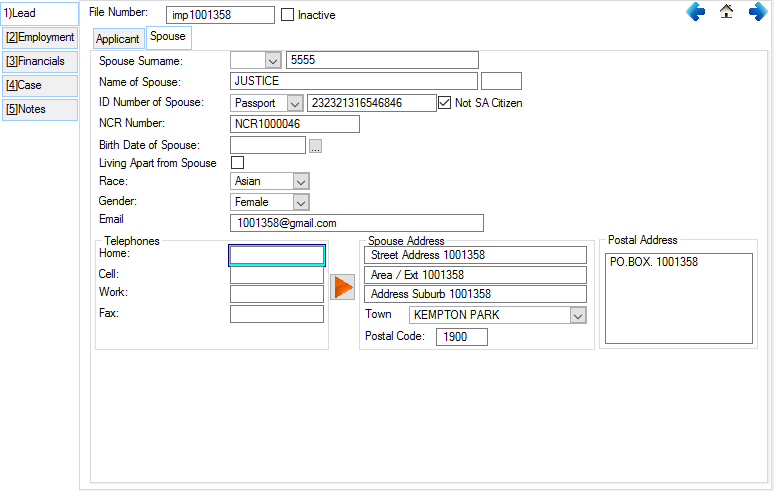This screenshot has height=491, width=774.
Task: Open the Case section
Action: 40,85
